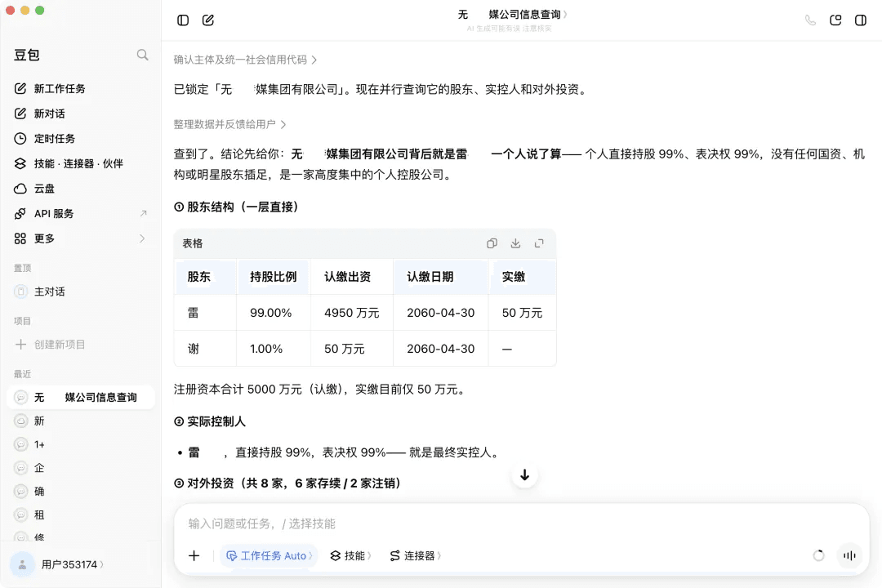Open the 技能 selector

point(350,556)
